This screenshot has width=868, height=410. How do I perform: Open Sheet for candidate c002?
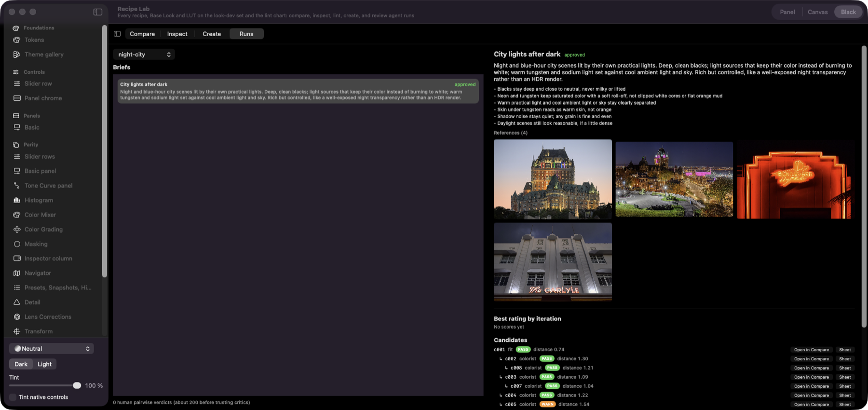coord(845,359)
